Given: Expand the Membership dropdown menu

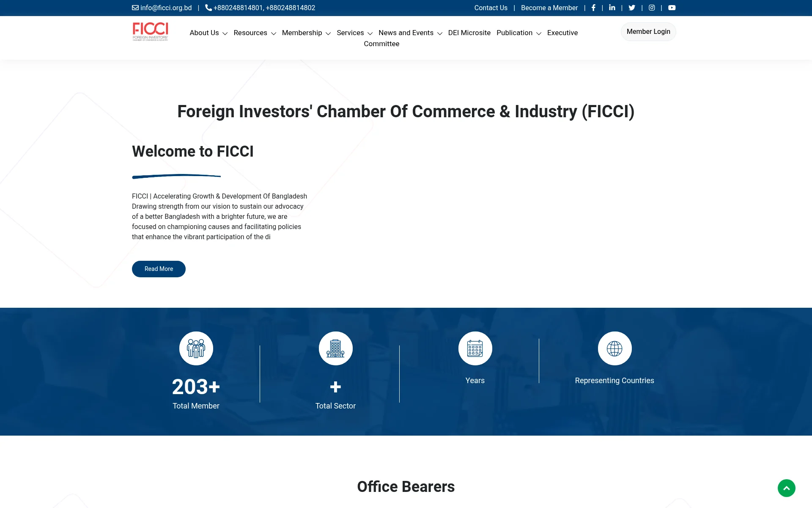Looking at the screenshot, I should pyautogui.click(x=306, y=33).
